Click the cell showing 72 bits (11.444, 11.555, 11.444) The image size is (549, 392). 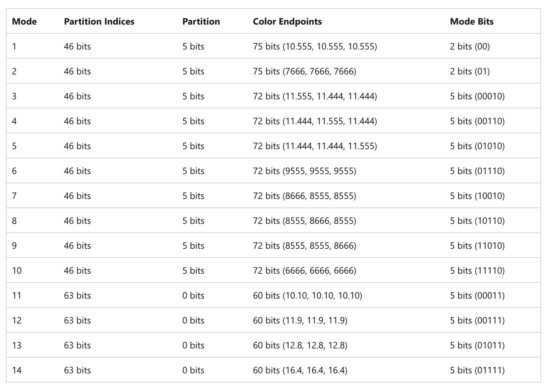[315, 121]
